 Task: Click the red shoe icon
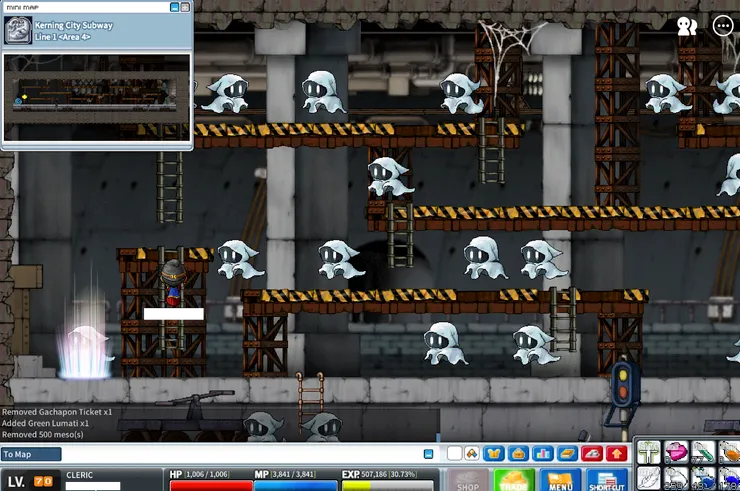[x=592, y=454]
